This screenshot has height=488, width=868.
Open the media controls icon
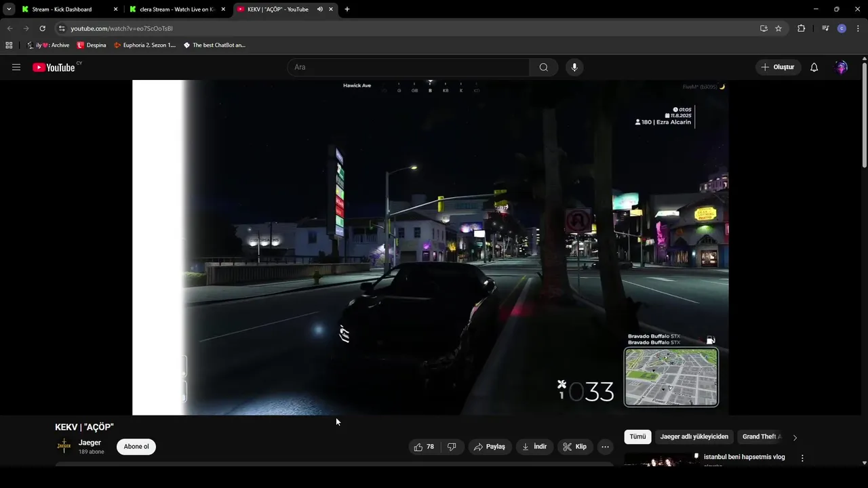[825, 28]
